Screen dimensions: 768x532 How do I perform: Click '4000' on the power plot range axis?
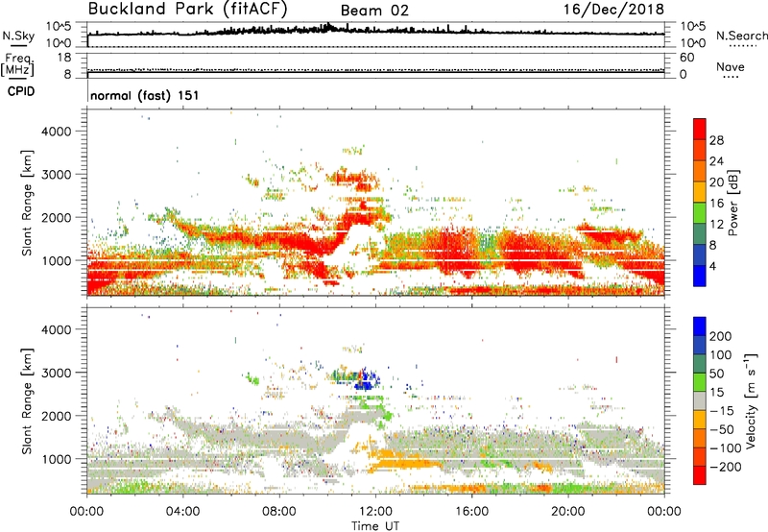56,132
